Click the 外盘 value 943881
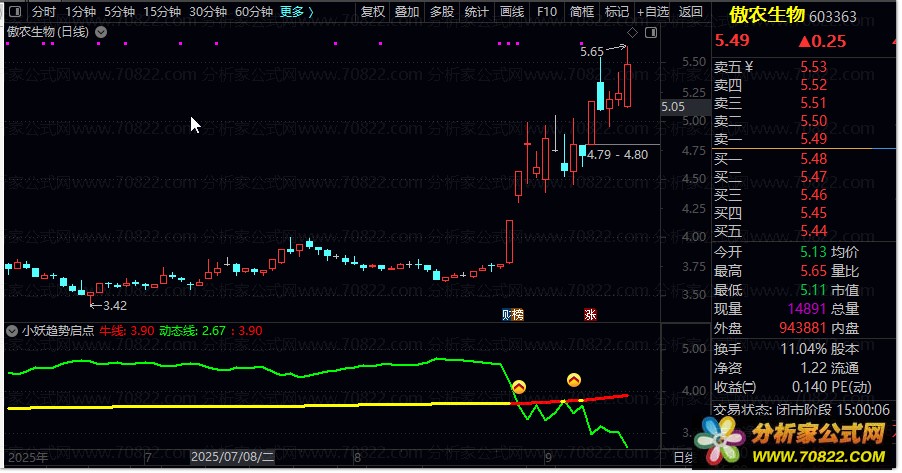 tap(802, 328)
